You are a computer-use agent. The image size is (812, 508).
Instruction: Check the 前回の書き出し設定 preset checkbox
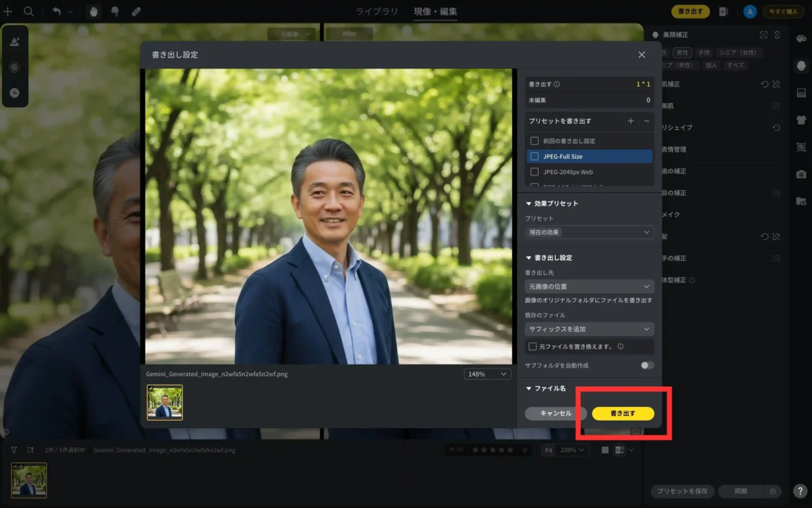point(535,141)
